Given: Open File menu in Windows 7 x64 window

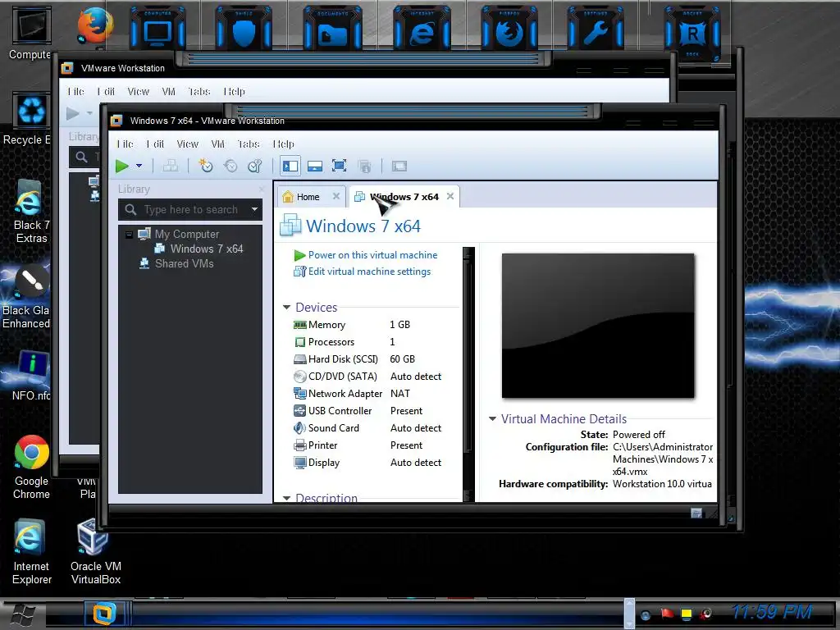Looking at the screenshot, I should click(126, 144).
